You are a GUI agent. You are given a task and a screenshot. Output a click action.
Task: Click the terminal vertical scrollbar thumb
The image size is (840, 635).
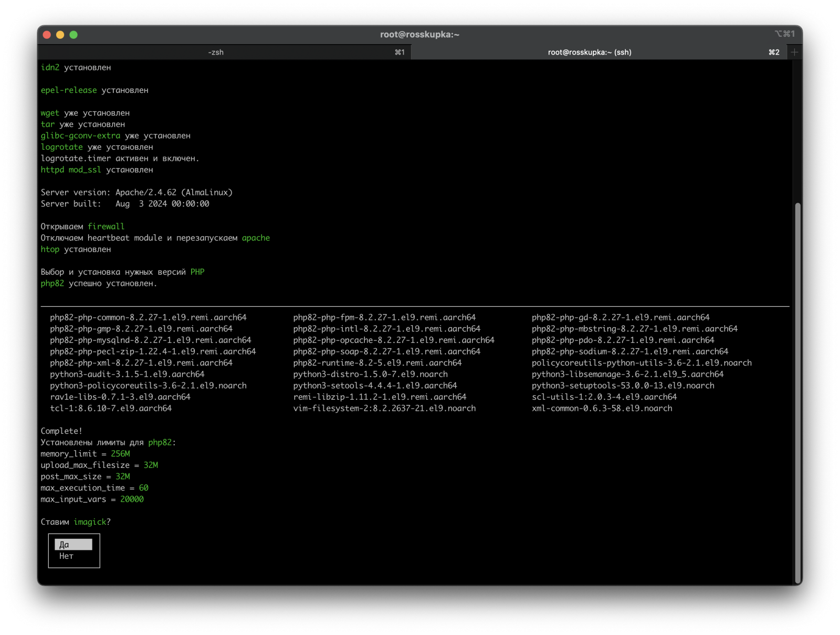click(x=798, y=392)
